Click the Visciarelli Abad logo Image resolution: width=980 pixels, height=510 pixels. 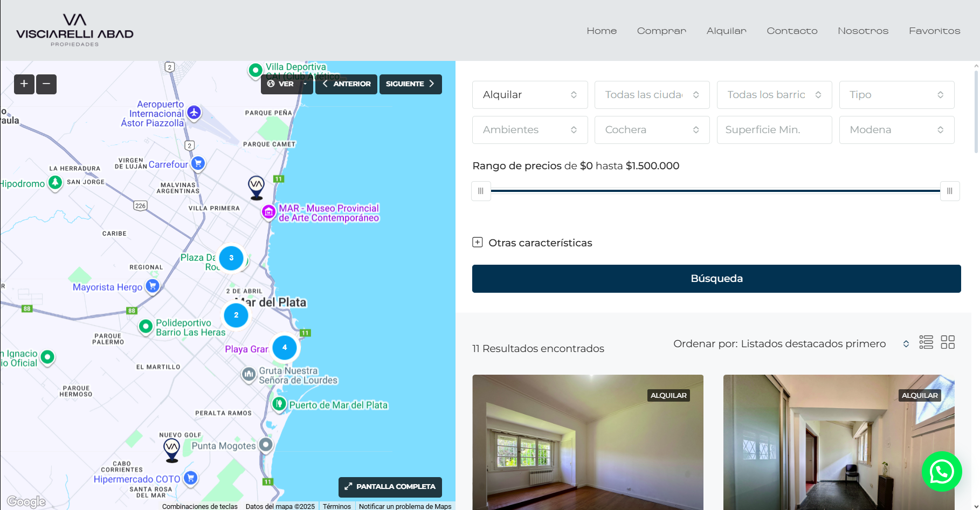coord(75,30)
